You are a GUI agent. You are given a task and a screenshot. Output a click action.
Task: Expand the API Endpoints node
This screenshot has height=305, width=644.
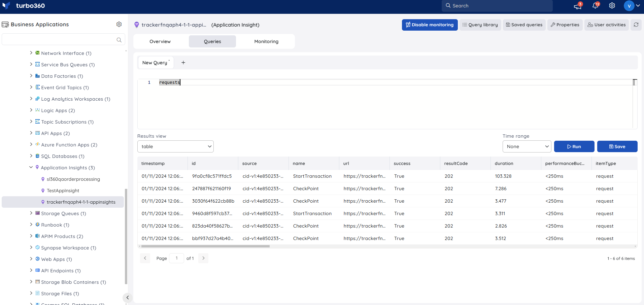pos(31,270)
